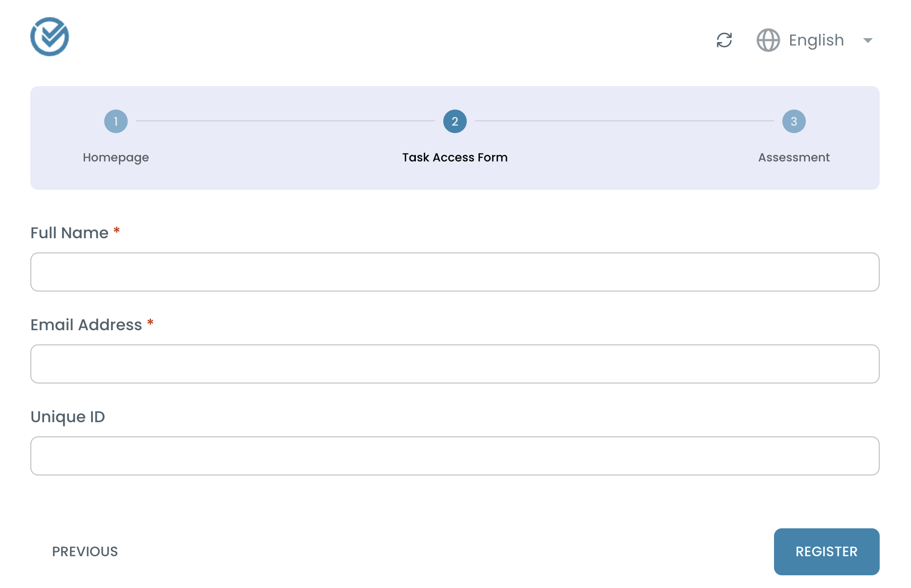The width and height of the screenshot is (911, 588).
Task: Click the refresh icon
Action: click(x=724, y=40)
